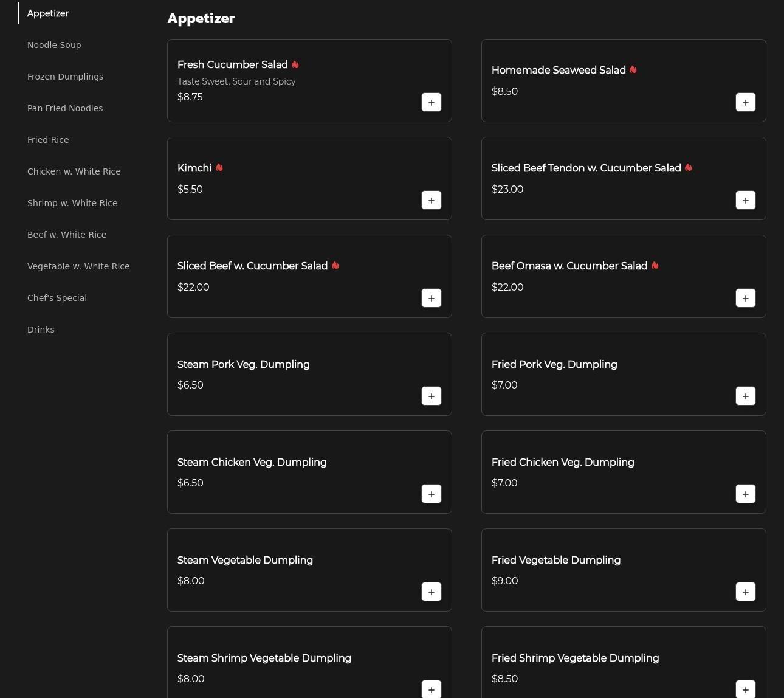Select Pan Fried Noodles category
The width and height of the screenshot is (784, 698).
[65, 108]
